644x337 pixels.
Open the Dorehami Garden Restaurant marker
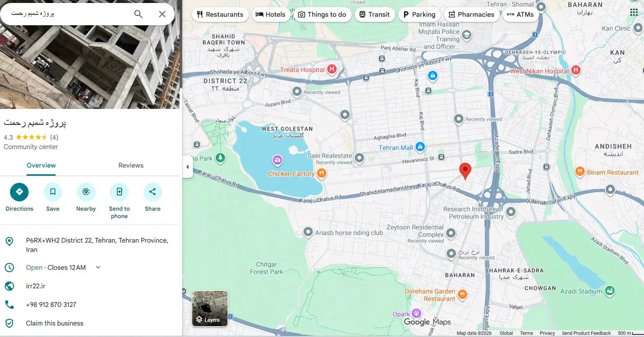point(462,295)
